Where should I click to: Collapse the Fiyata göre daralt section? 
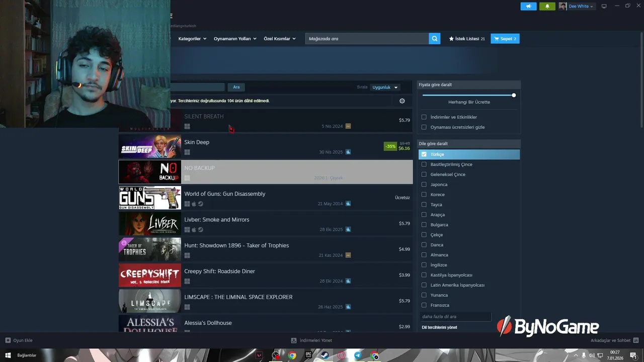(x=468, y=85)
